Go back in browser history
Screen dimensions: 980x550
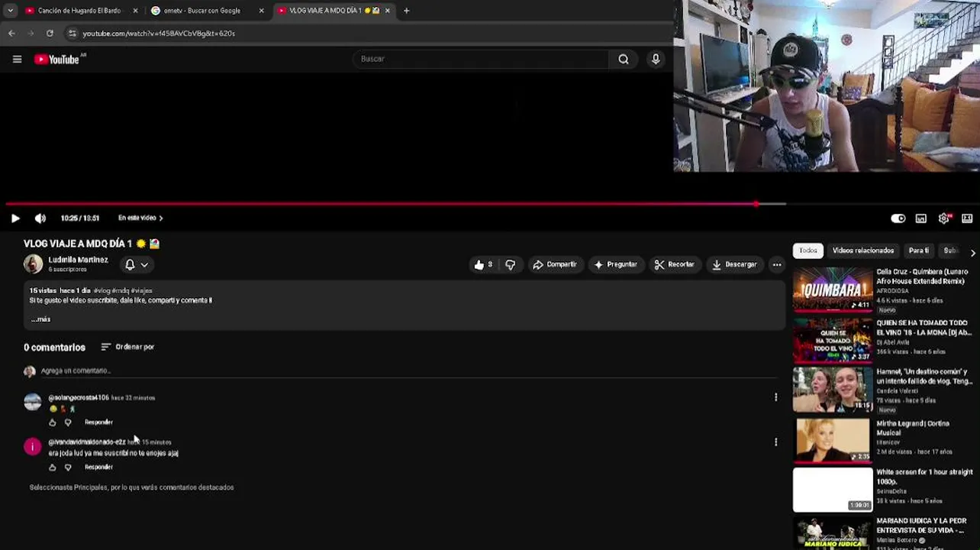point(11,34)
